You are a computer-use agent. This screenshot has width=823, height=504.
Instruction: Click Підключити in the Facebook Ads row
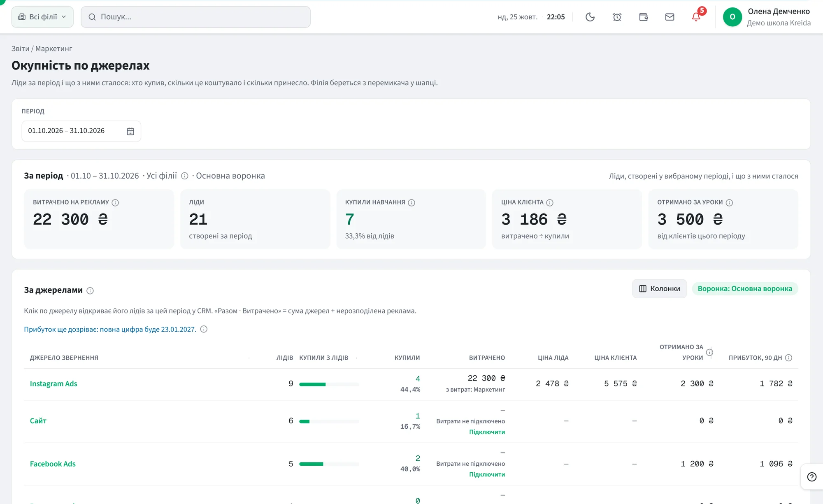pyautogui.click(x=487, y=474)
